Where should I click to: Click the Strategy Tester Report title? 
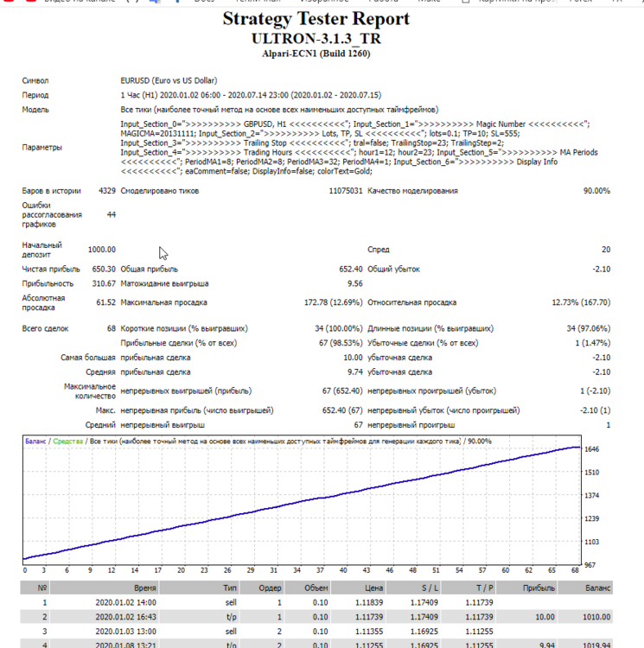pyautogui.click(x=316, y=19)
